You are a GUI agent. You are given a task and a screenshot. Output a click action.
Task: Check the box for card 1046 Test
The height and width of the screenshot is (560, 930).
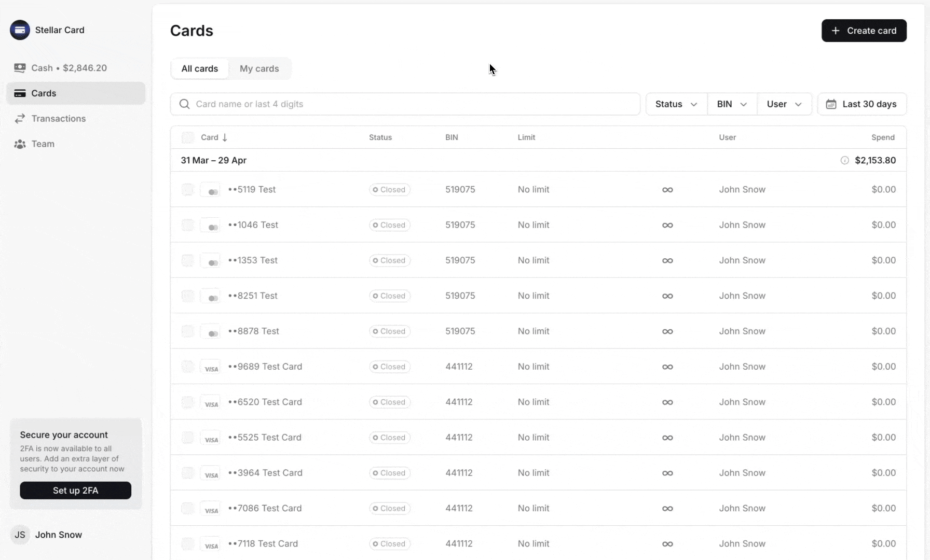(187, 225)
